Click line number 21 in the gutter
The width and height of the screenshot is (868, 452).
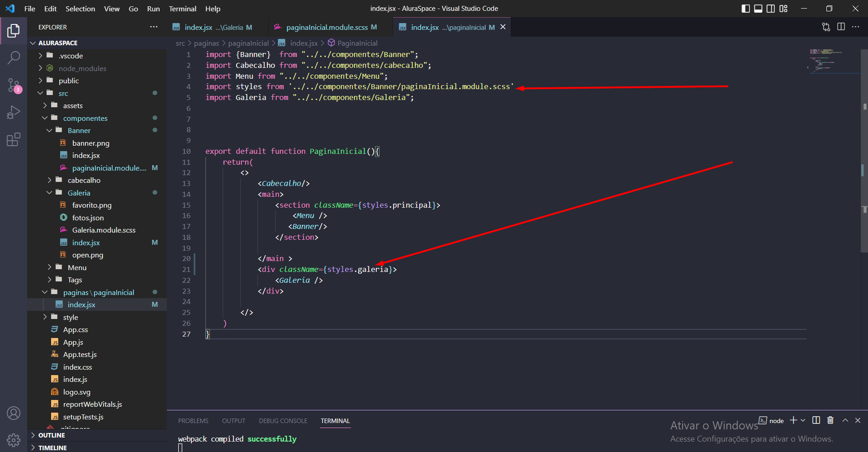tap(186, 269)
